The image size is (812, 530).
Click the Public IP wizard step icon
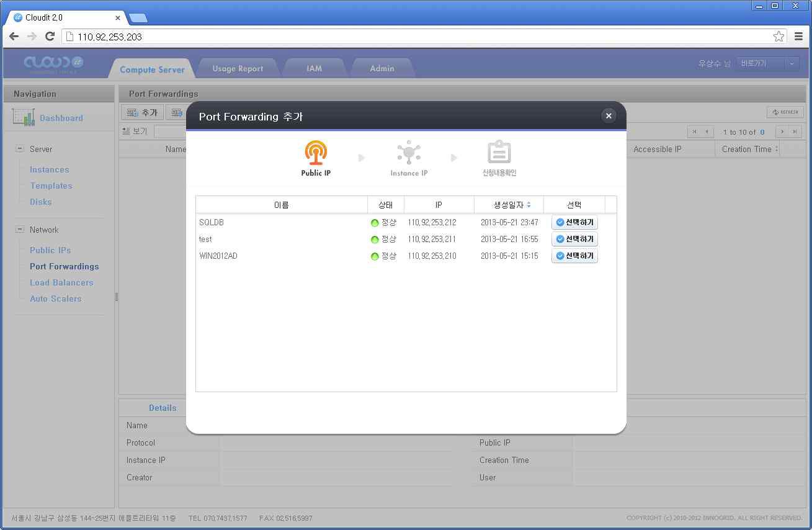316,153
